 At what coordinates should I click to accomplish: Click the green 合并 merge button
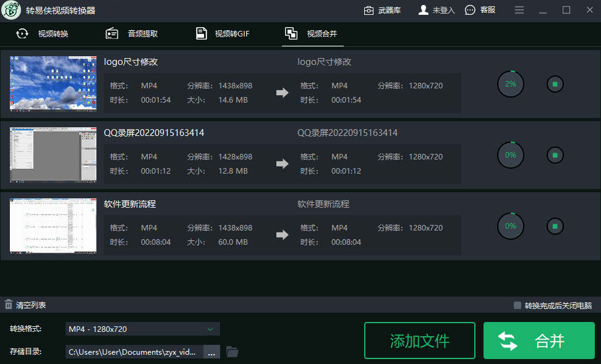coord(539,341)
